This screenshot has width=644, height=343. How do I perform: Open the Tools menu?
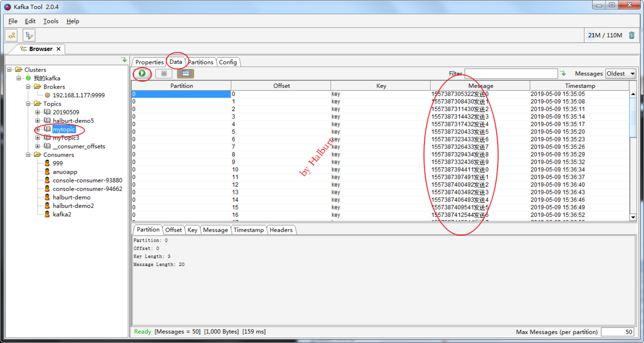pyautogui.click(x=51, y=21)
